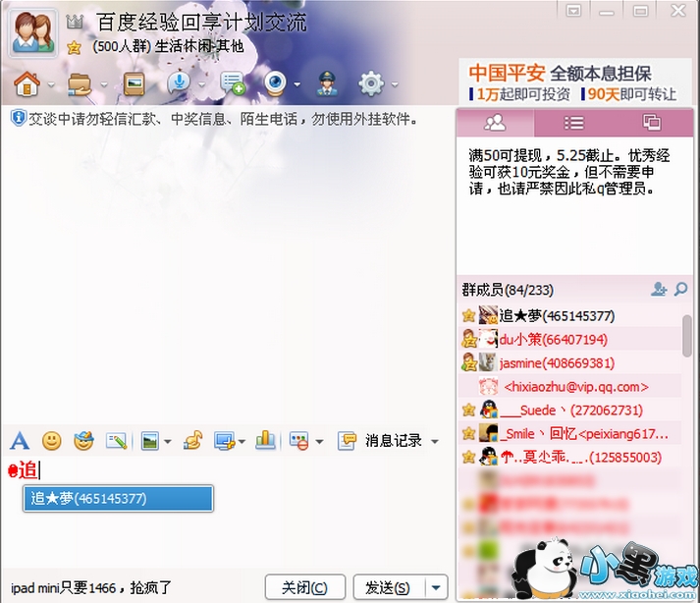The height and width of the screenshot is (603, 700).
Task: Open the ipad mini ad link
Action: (91, 588)
